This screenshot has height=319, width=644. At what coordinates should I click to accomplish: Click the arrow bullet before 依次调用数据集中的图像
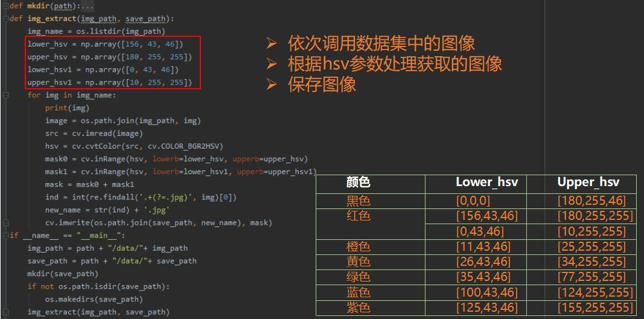point(271,43)
